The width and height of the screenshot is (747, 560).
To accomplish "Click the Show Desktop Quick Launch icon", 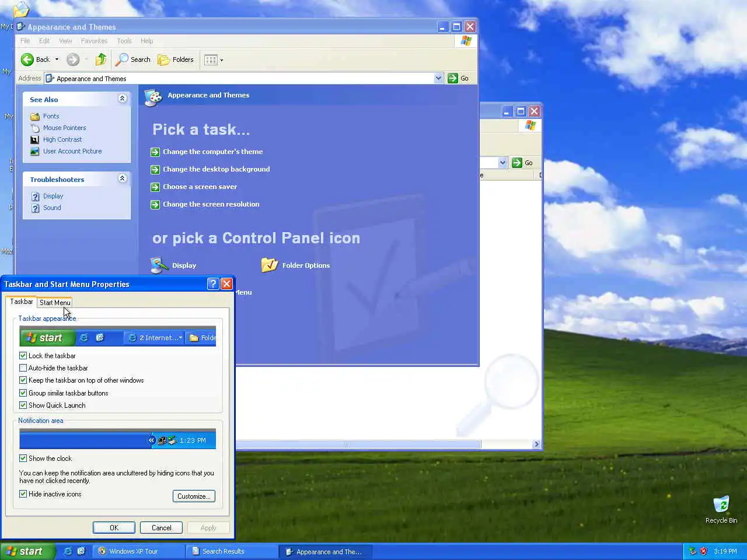I will [81, 551].
